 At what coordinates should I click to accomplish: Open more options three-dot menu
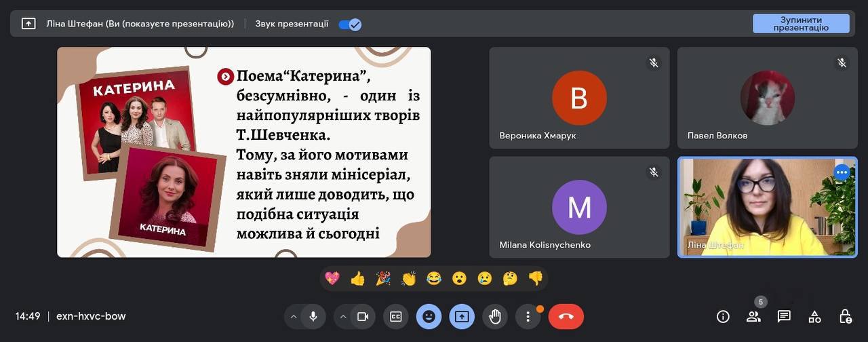[528, 316]
